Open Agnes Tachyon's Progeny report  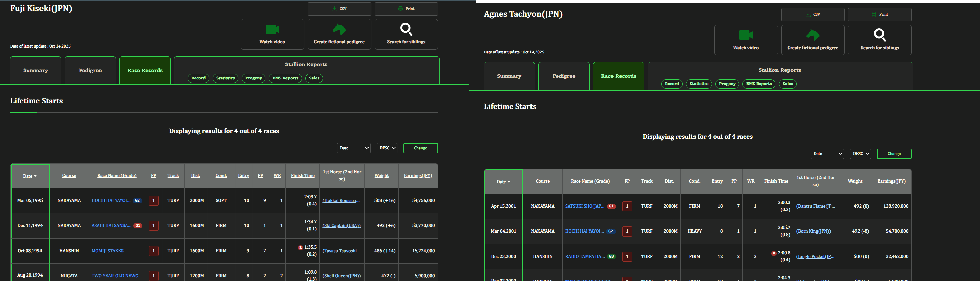click(727, 84)
